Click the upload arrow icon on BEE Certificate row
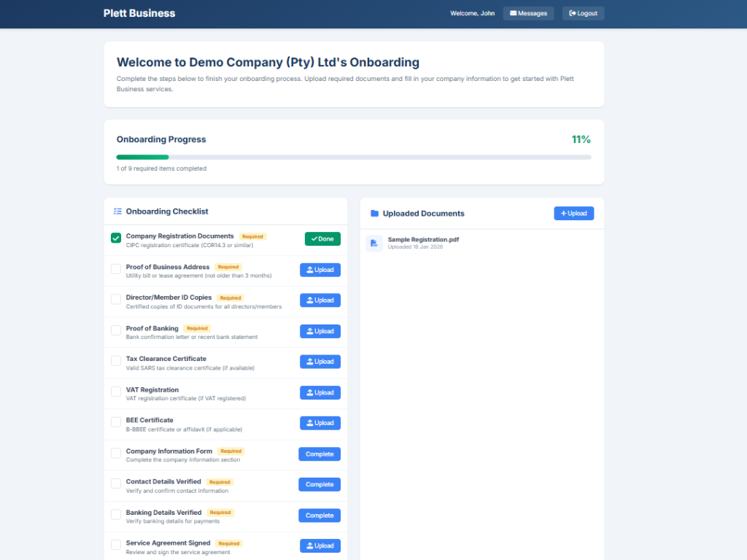Screen dimensions: 747x560 311,423
